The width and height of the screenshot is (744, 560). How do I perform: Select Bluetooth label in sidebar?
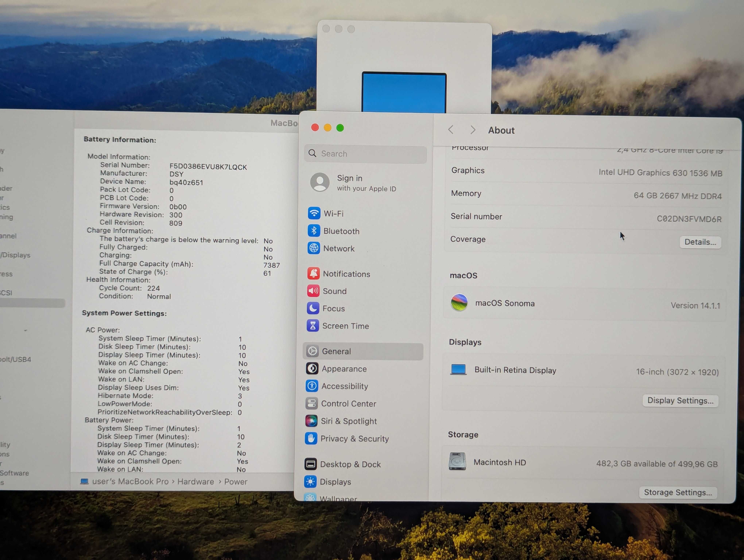coord(341,231)
